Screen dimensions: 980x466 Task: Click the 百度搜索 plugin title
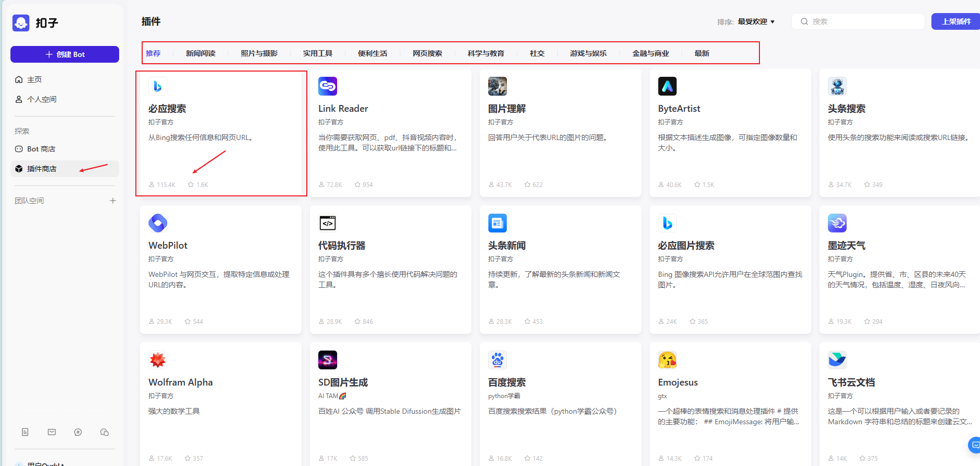(x=507, y=382)
